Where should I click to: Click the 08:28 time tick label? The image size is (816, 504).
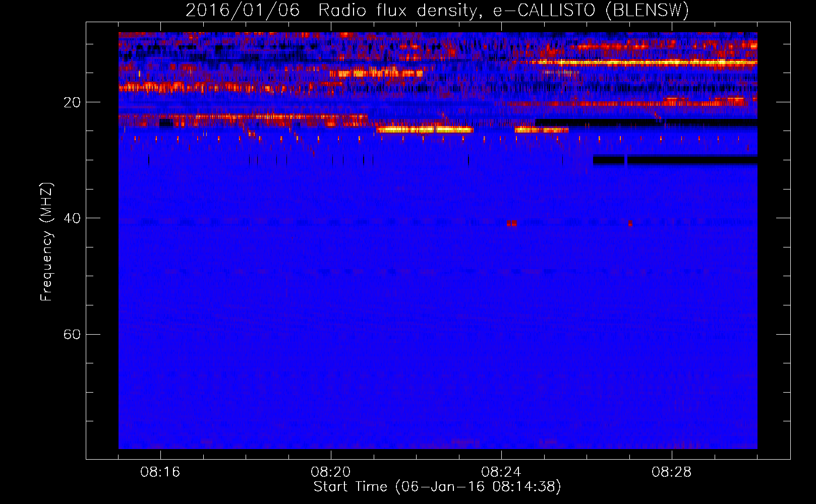672,472
